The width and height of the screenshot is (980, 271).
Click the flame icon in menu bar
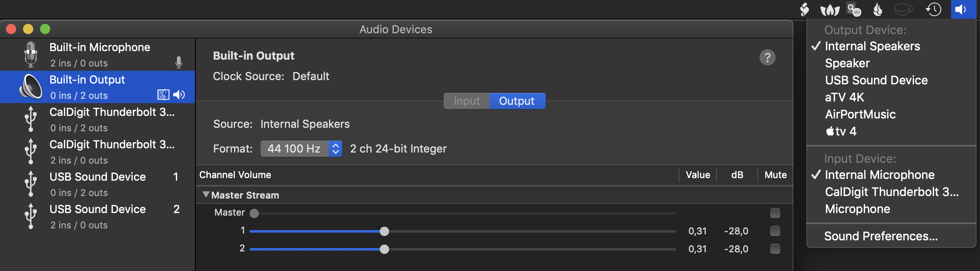pyautogui.click(x=878, y=9)
